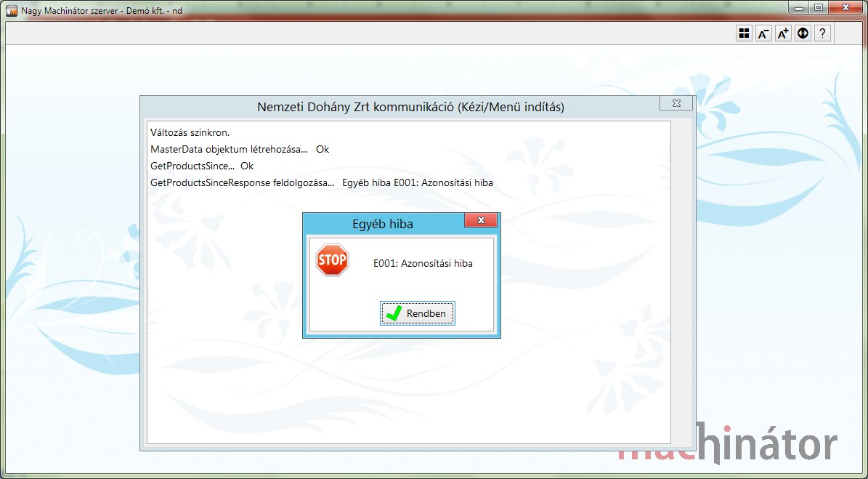Click the left-right arrow circle icon
Viewport: 868px width, 479px height.
803,33
